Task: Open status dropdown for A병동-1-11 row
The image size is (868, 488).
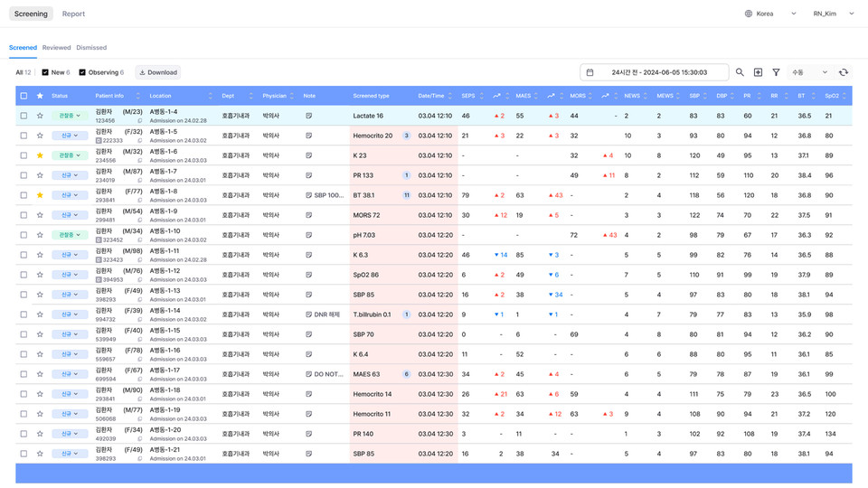Action: (70, 255)
